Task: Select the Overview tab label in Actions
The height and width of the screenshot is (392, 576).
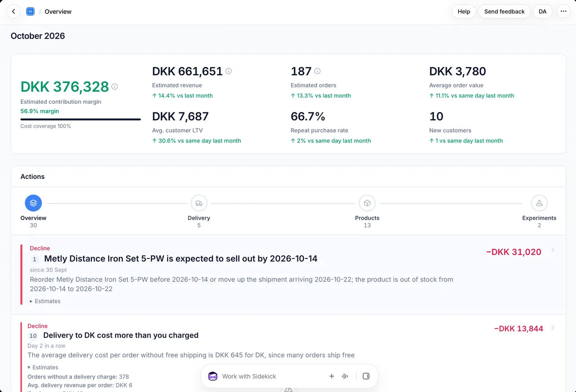Action: point(33,218)
